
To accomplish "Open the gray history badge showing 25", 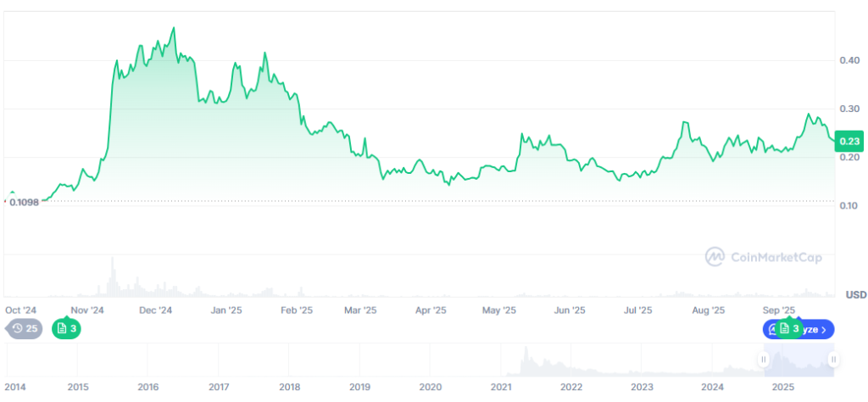I will [x=25, y=328].
